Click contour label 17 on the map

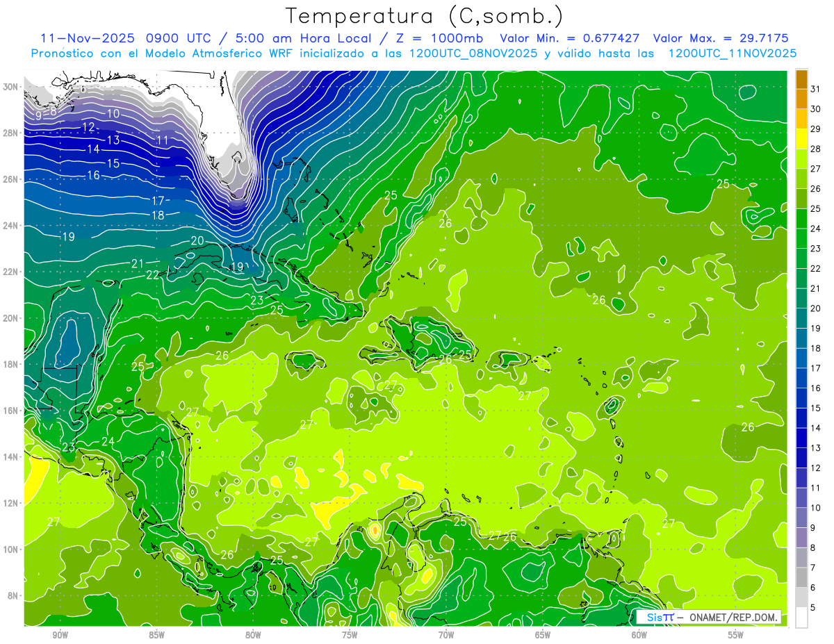click(x=158, y=201)
